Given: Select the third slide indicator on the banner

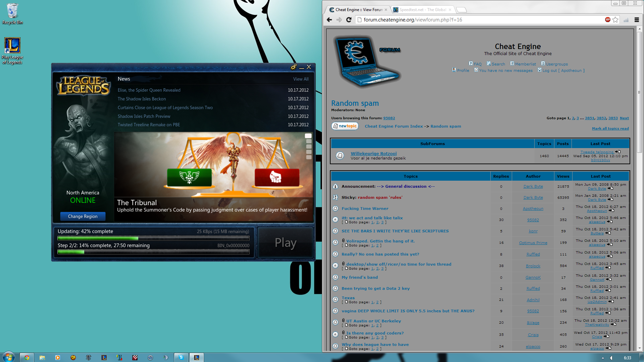Looking at the screenshot, I should [x=309, y=146].
